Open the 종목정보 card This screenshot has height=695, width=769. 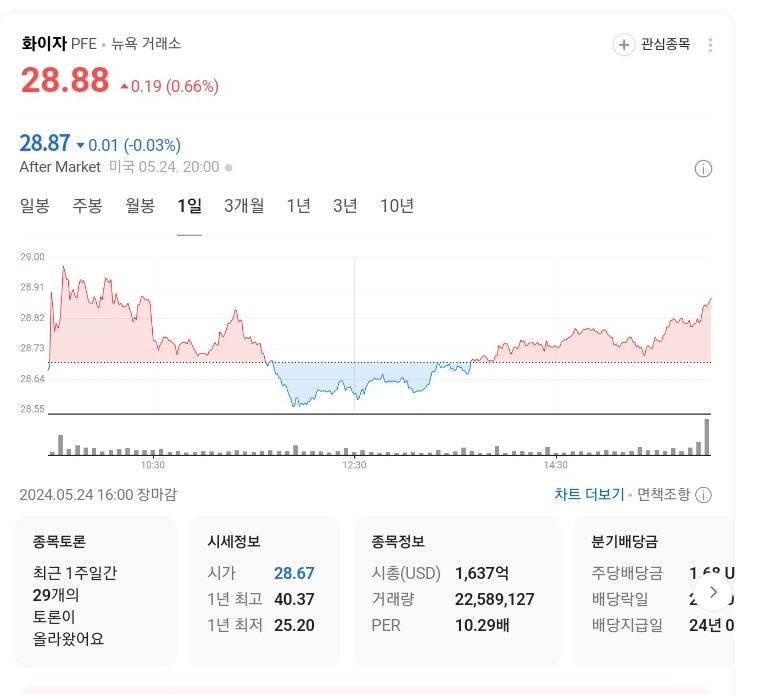[x=457, y=592]
